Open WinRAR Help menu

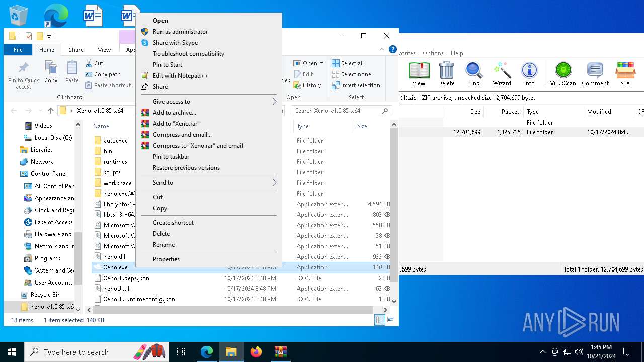pyautogui.click(x=457, y=53)
